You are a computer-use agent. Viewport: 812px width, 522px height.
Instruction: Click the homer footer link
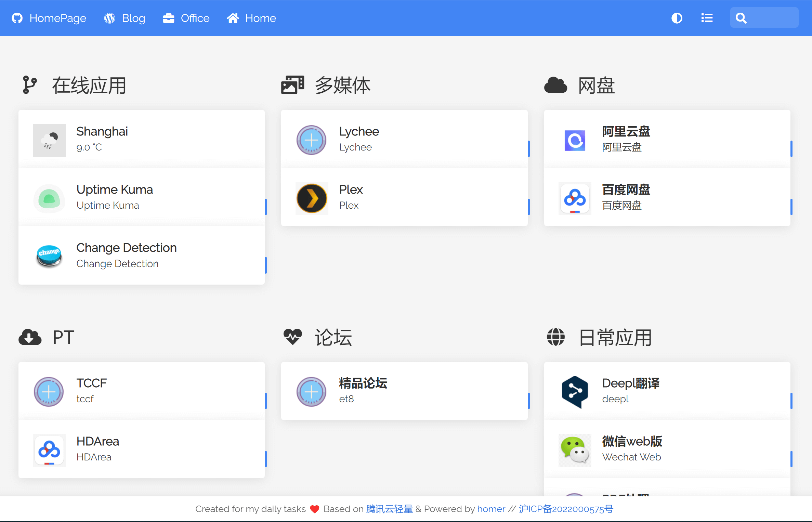(491, 509)
